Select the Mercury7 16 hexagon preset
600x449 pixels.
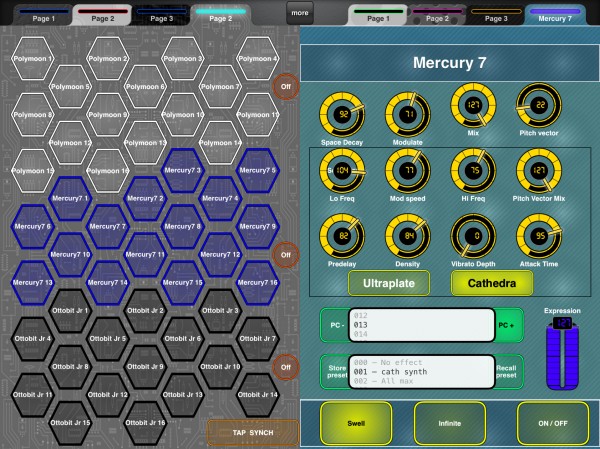point(258,282)
